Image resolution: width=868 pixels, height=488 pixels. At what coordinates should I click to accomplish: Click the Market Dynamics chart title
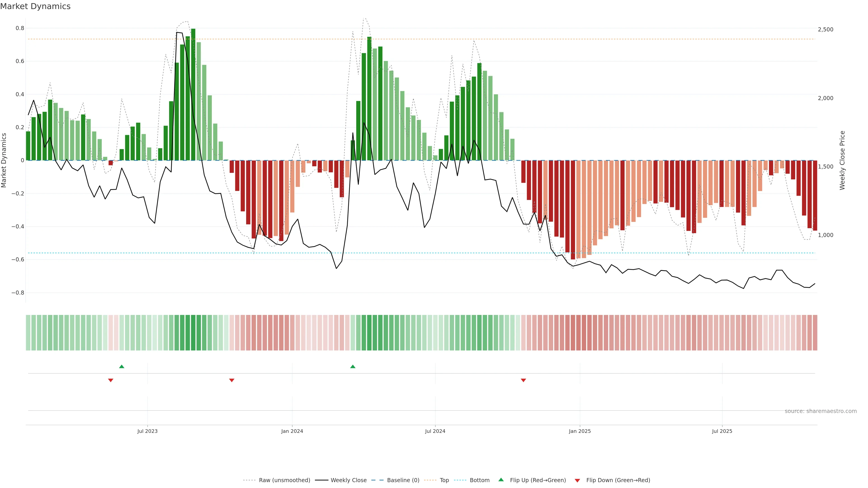coord(35,6)
